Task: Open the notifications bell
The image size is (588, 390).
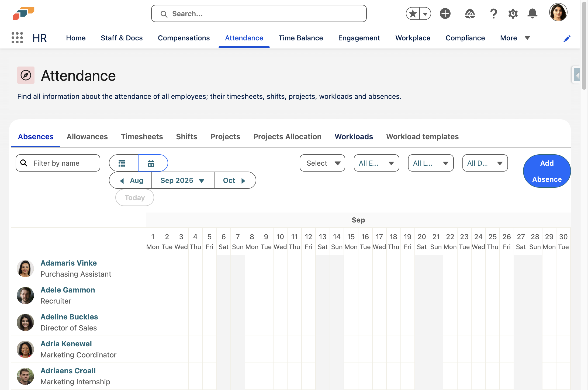Action: (532, 13)
